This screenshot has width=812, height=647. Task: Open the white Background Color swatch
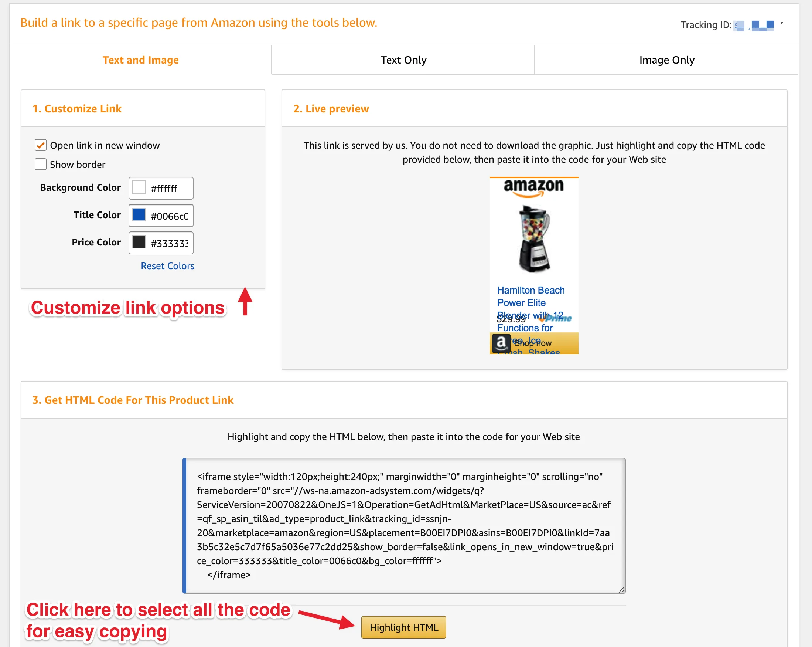(139, 187)
